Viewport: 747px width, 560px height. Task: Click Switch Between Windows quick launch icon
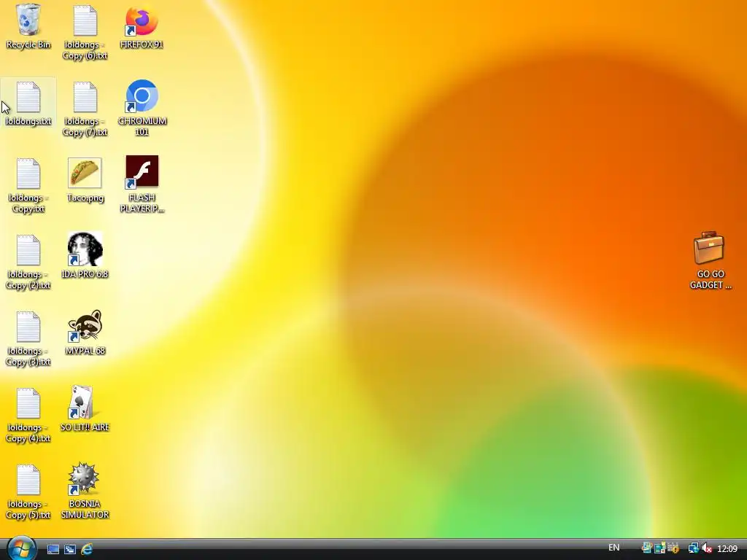70,549
